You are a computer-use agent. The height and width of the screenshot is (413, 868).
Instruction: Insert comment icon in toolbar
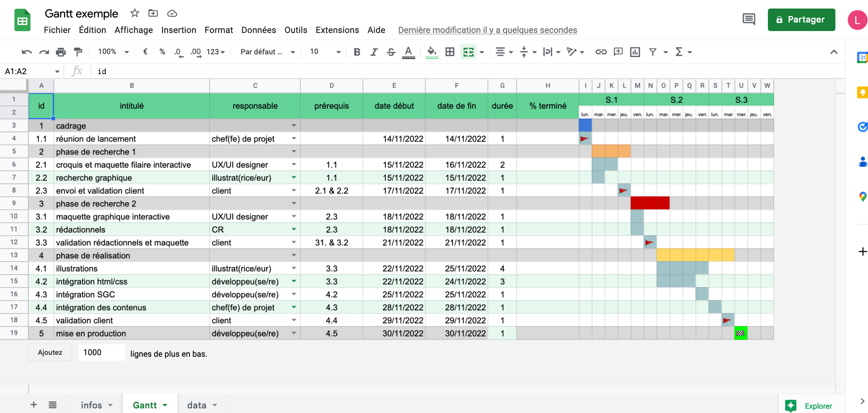coord(618,52)
